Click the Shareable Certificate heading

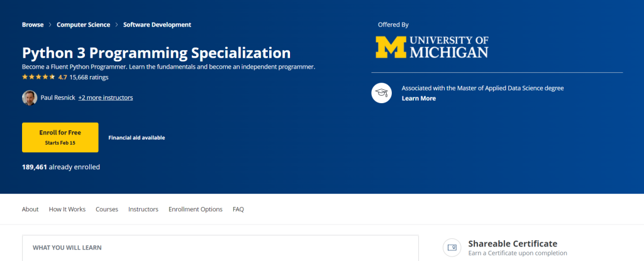(513, 243)
